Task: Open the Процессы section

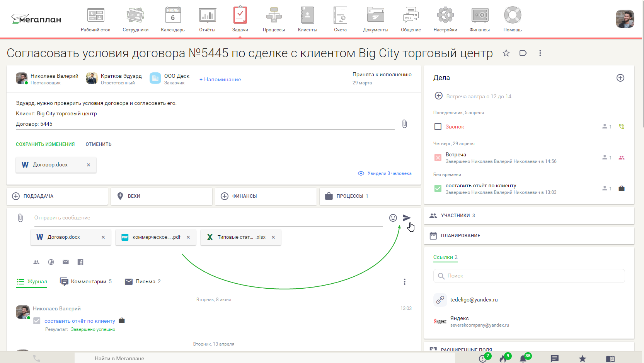Action: [x=274, y=19]
